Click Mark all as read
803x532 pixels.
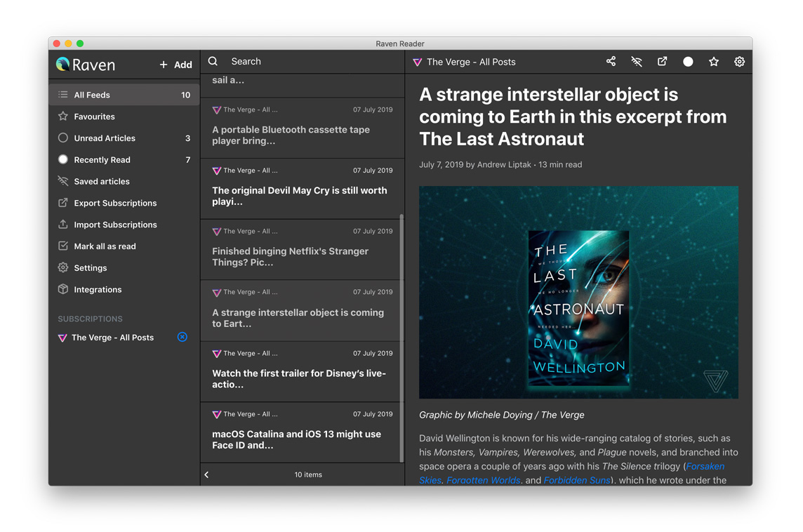tap(124, 246)
